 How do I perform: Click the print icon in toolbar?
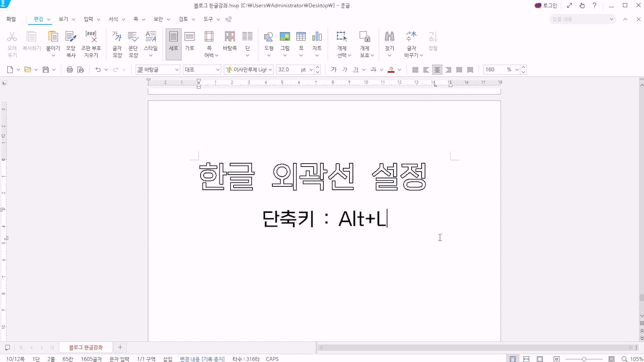70,70
